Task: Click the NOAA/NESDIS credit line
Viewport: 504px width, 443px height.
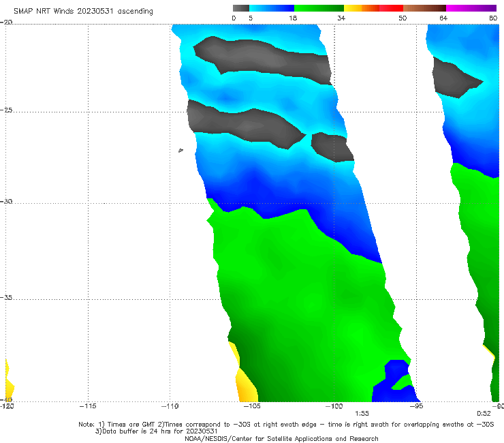Action: [x=281, y=438]
